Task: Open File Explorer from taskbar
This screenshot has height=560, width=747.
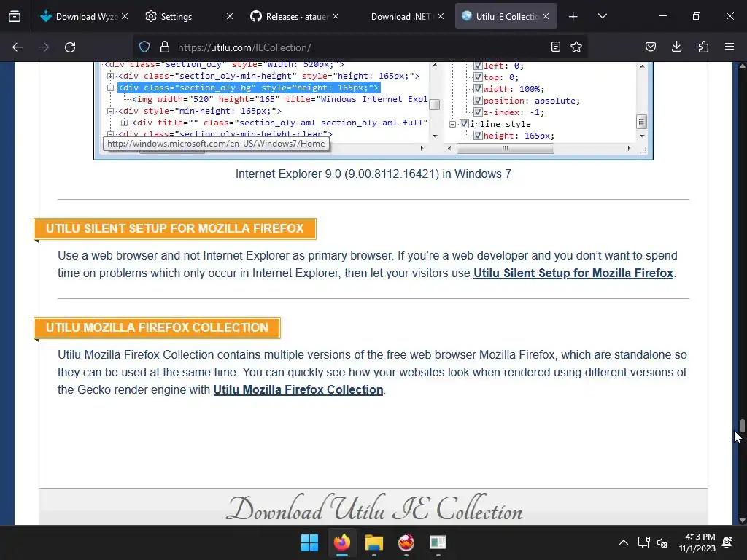Action: point(374,542)
